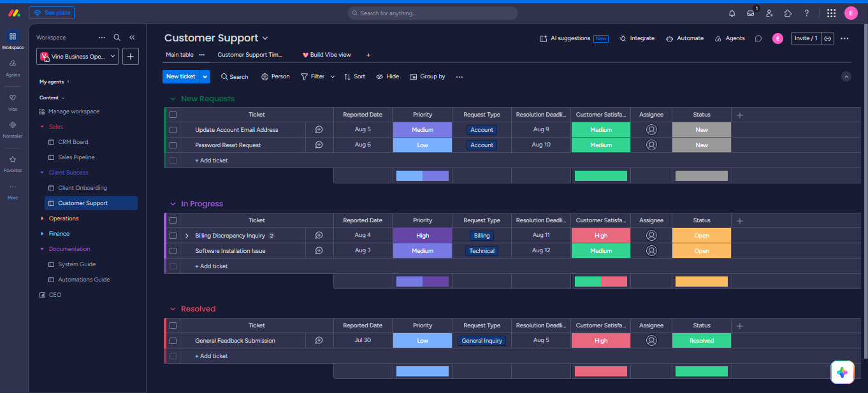Open Sales Pipeline in the sidebar
The height and width of the screenshot is (393, 868).
(76, 157)
